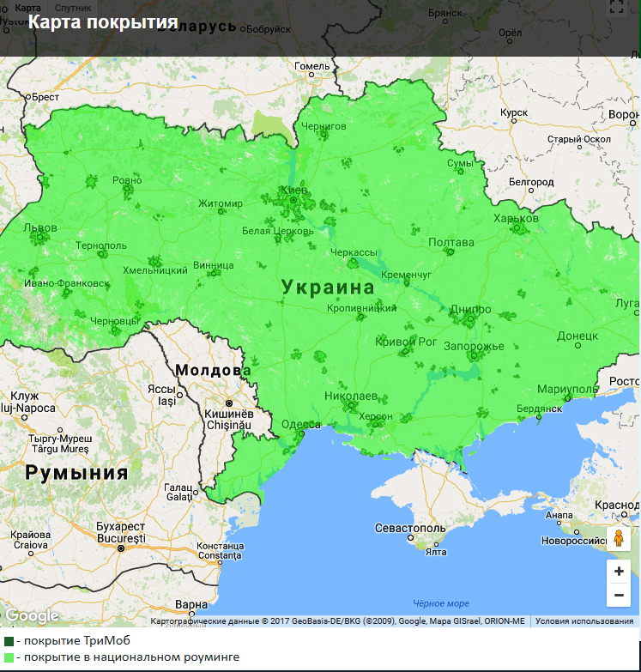641x672 pixels.
Task: Click the Харьков city label
Action: pyautogui.click(x=516, y=218)
